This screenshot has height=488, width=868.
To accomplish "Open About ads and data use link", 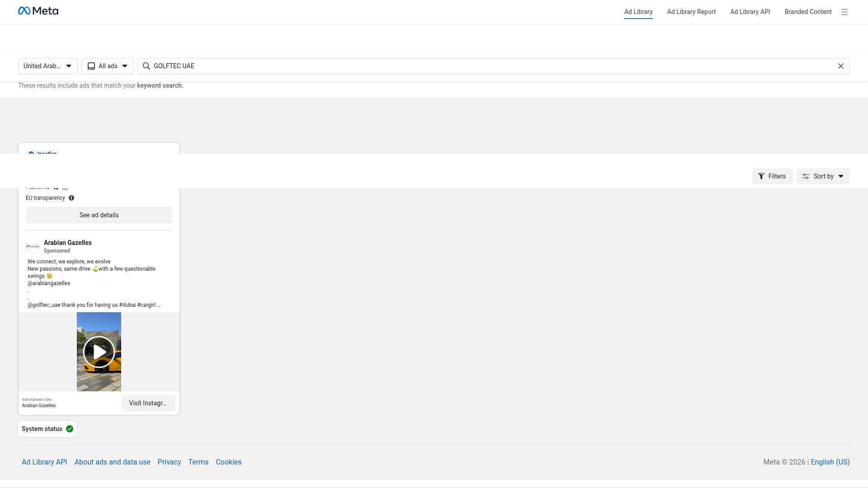I will click(112, 462).
